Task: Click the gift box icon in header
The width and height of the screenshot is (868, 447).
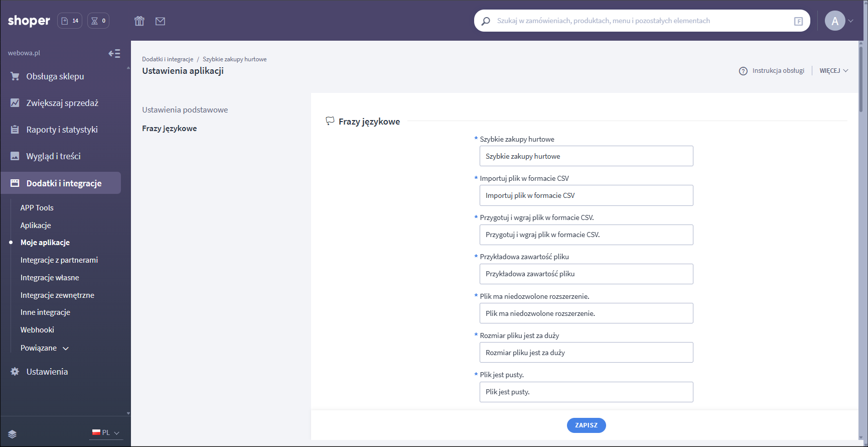Action: (139, 21)
